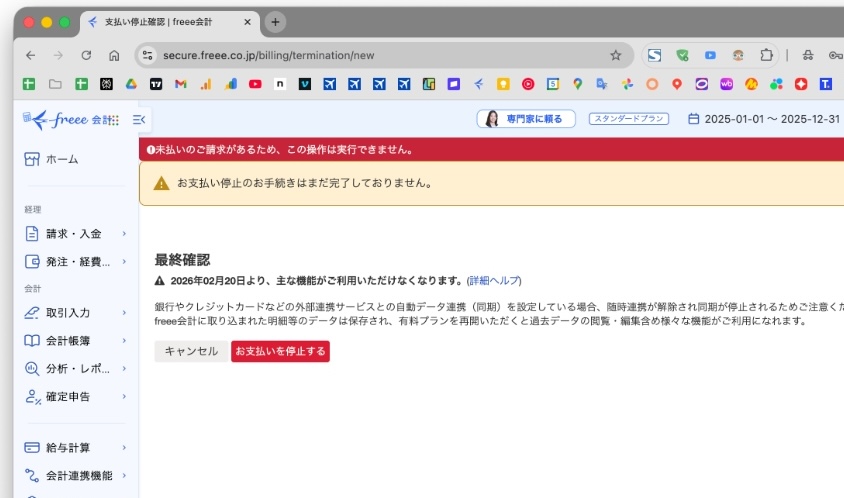Open the freee app switcher grid
The height and width of the screenshot is (498, 844).
[x=114, y=121]
